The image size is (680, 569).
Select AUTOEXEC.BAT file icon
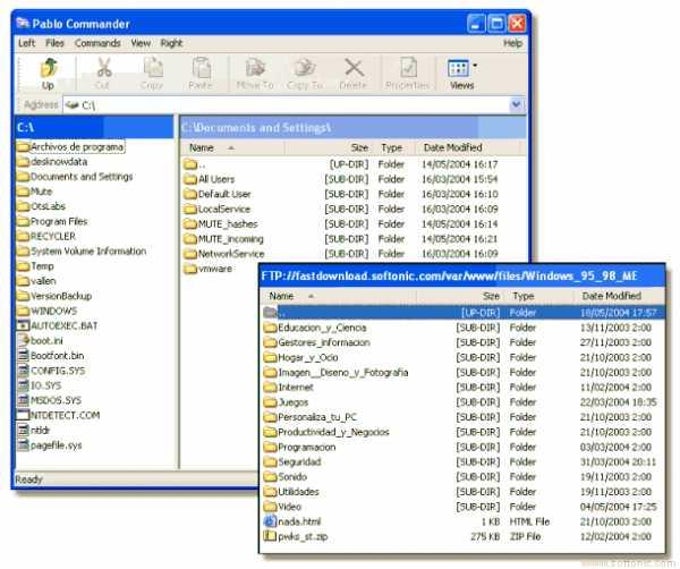pos(23,326)
